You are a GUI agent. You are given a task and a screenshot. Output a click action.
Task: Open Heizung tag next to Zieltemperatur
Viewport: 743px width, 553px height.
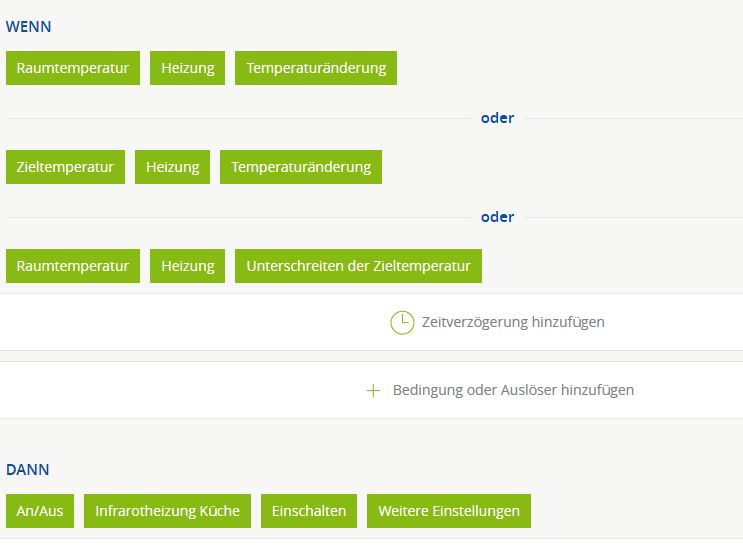click(172, 167)
